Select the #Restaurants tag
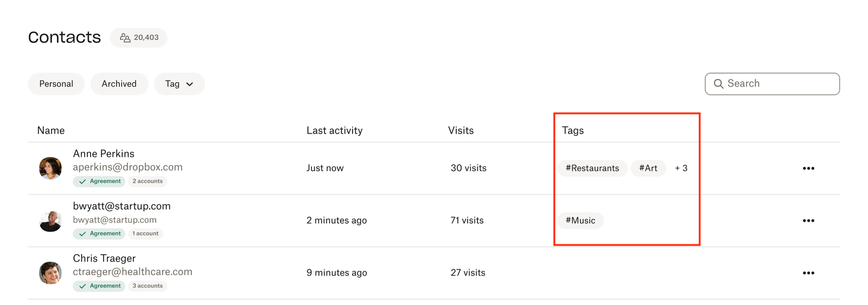This screenshot has height=305, width=868. click(x=592, y=168)
